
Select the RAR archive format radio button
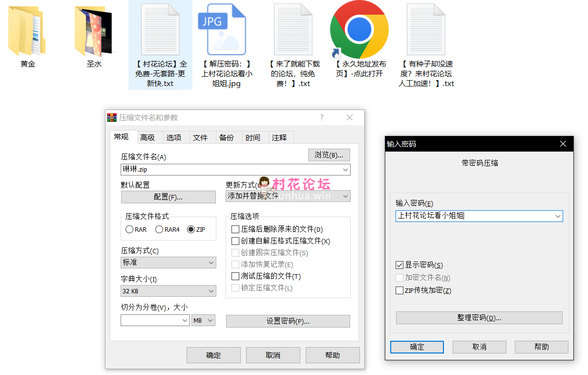pos(130,229)
